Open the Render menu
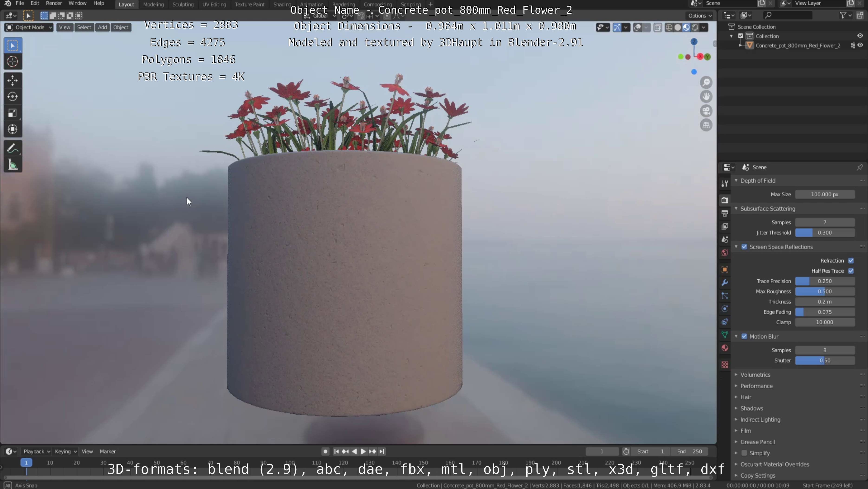This screenshot has width=868, height=489. 54,3
